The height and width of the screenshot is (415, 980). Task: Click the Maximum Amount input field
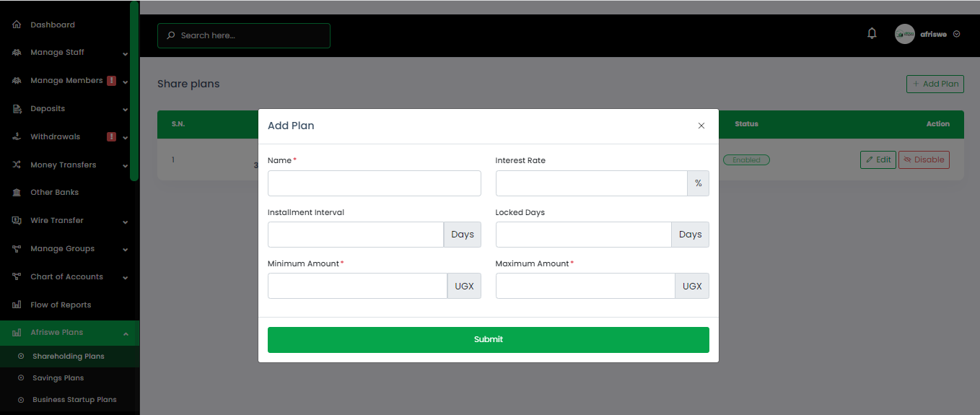[x=585, y=286]
